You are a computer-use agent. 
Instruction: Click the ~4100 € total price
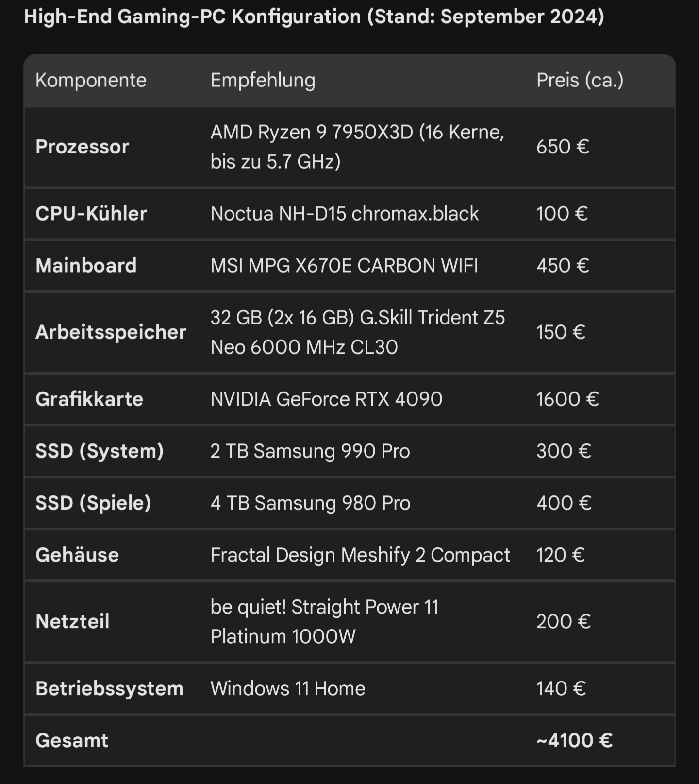point(574,741)
